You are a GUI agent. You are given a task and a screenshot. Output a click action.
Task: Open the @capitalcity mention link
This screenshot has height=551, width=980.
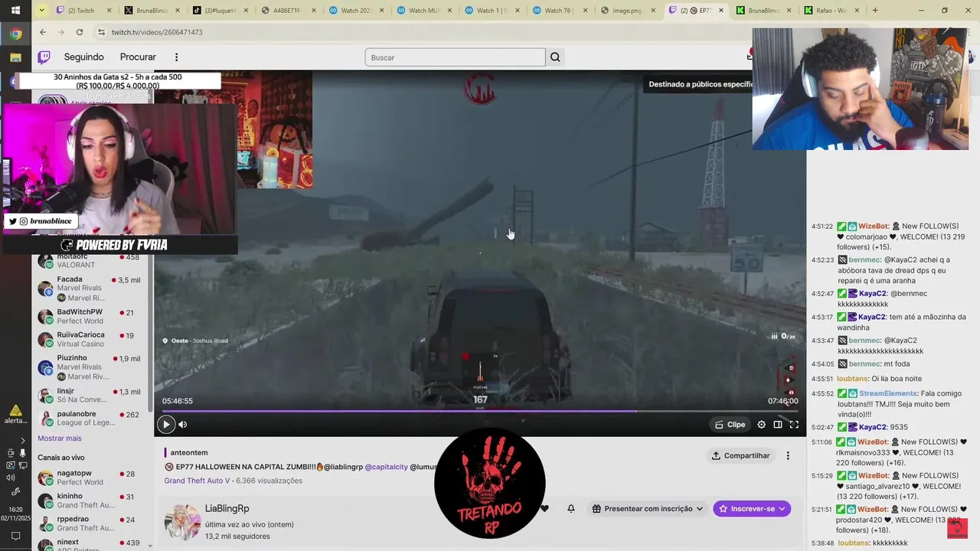coord(386,467)
